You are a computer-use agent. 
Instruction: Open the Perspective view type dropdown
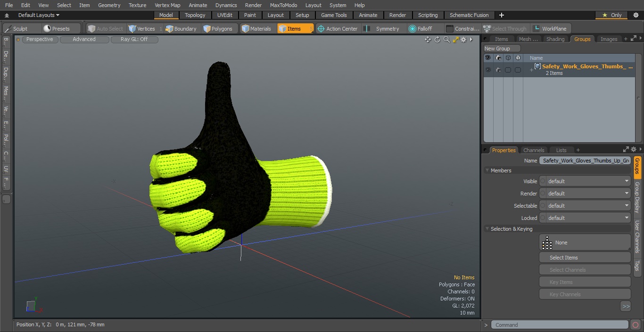click(40, 40)
